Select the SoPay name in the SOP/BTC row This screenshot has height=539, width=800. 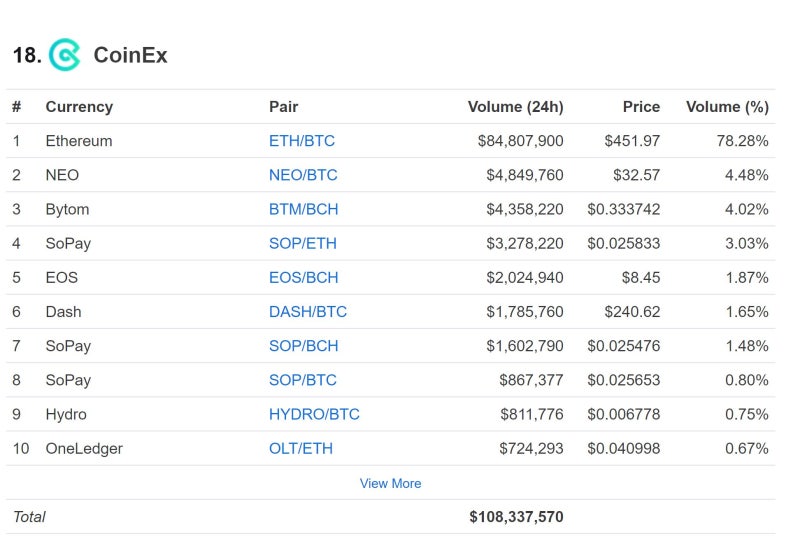click(x=68, y=381)
